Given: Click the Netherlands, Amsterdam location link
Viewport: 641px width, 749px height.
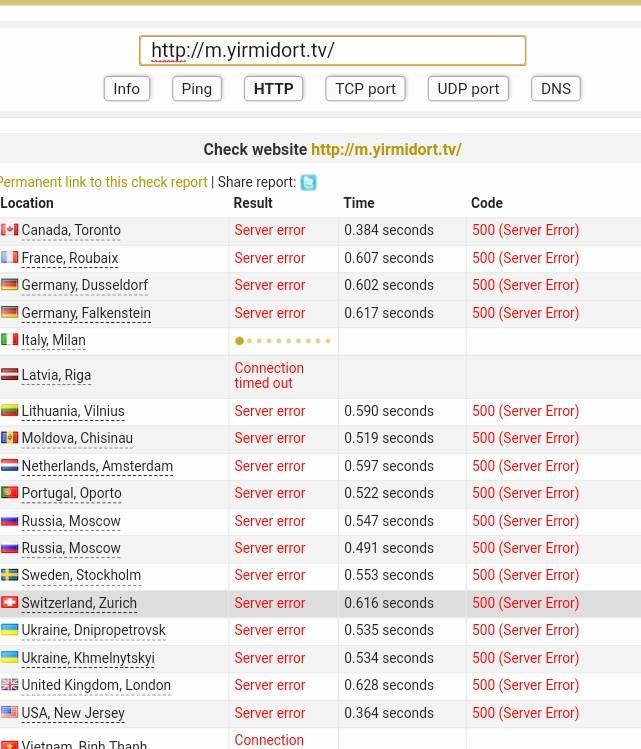Looking at the screenshot, I should point(97,466).
